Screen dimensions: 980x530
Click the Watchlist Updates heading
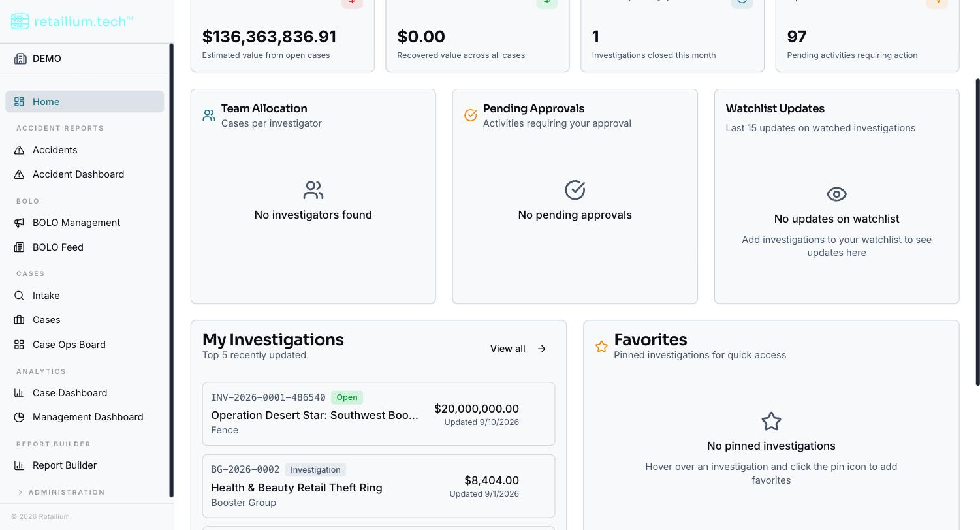click(x=775, y=108)
